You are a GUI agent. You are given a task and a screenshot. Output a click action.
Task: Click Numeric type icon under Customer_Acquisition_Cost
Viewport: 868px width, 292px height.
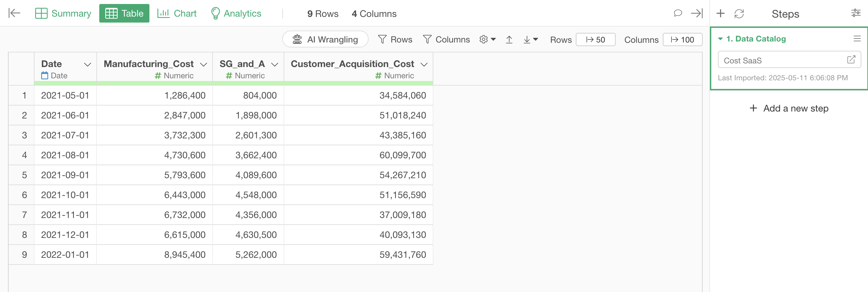click(379, 76)
